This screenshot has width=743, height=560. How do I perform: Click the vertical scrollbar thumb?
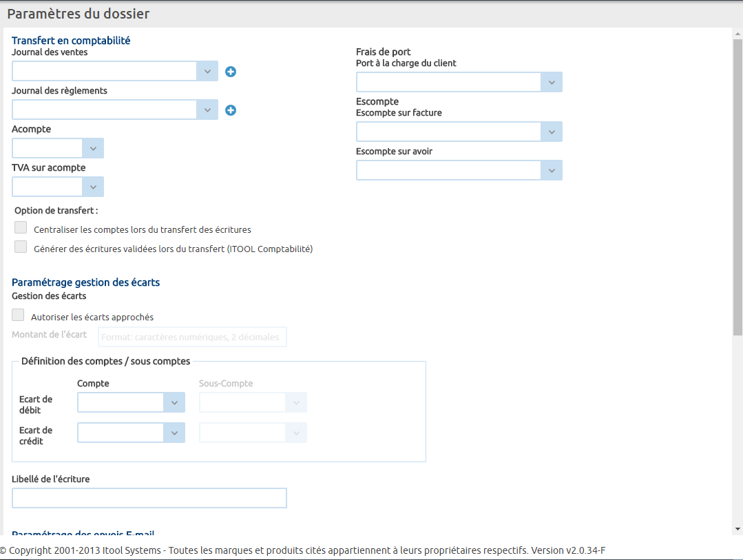(737, 186)
